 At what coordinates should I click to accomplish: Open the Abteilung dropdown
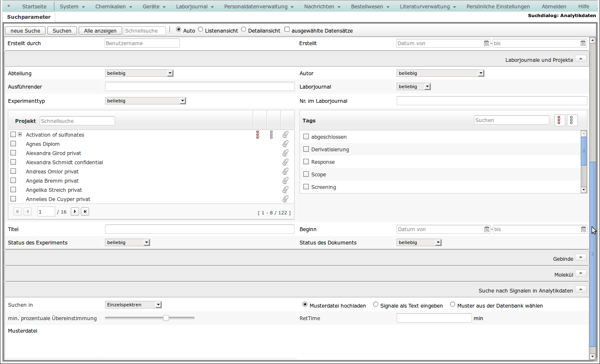(139, 73)
